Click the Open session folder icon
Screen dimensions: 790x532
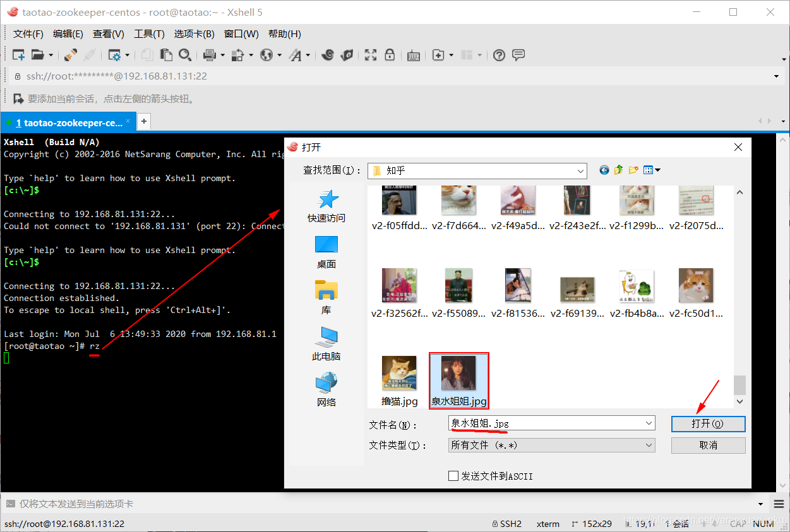tap(38, 55)
